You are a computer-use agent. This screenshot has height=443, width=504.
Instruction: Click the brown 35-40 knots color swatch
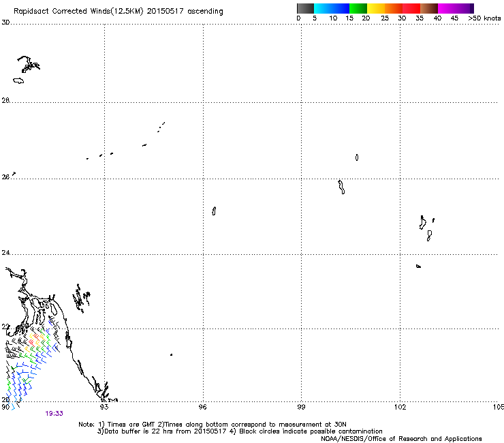click(429, 8)
